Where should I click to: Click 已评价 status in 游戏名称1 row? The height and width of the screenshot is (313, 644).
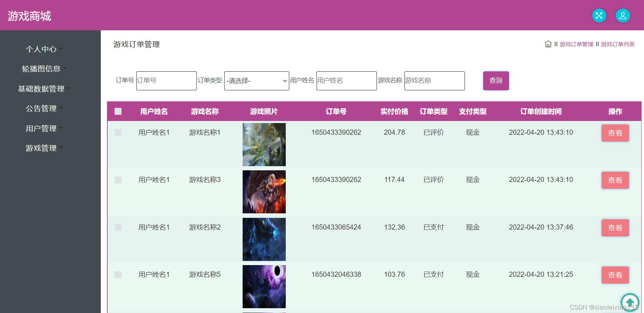[x=433, y=132]
